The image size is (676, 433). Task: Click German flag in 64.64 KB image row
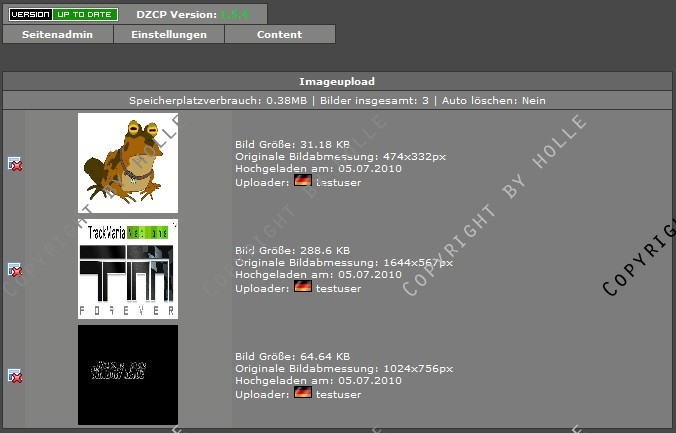(302, 393)
